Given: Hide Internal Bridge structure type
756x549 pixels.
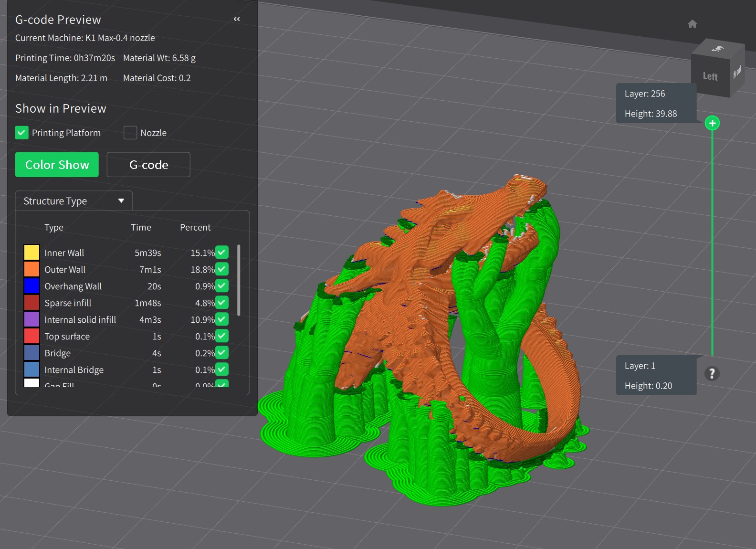Looking at the screenshot, I should 222,369.
